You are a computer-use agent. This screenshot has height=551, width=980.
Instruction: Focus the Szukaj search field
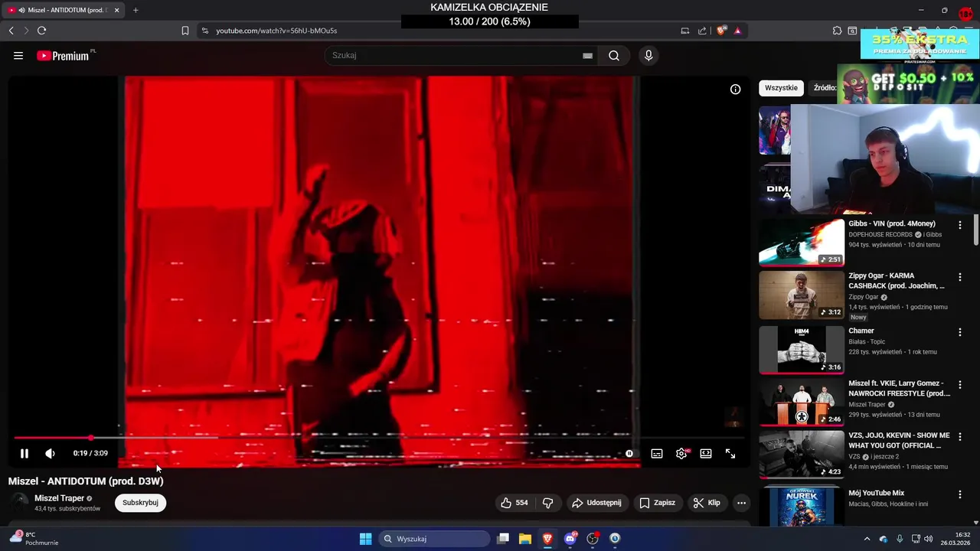click(x=455, y=56)
